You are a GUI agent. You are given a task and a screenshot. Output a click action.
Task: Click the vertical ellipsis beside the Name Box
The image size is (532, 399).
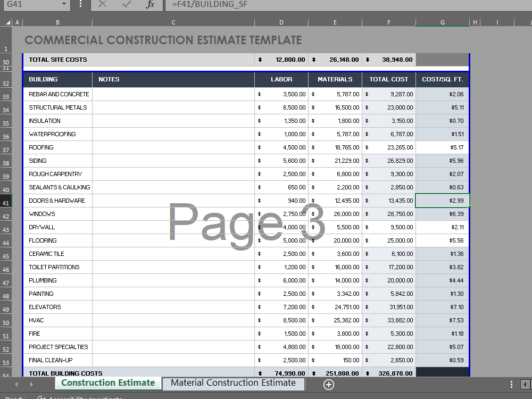79,5
